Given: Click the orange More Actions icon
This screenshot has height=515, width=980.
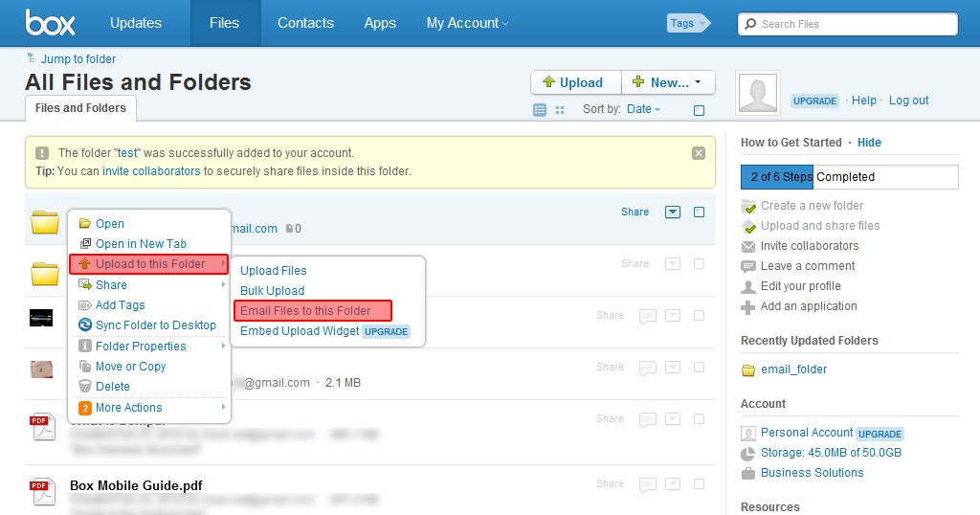Looking at the screenshot, I should click(x=85, y=408).
